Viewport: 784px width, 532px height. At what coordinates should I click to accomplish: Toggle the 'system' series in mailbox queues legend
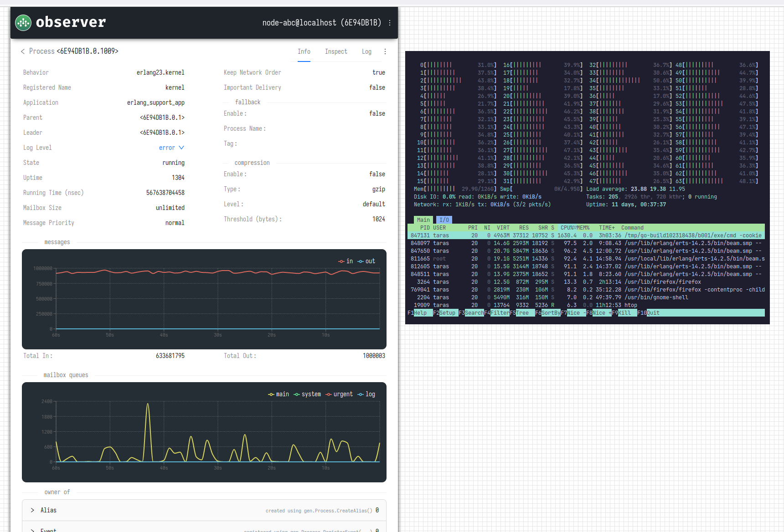point(307,394)
